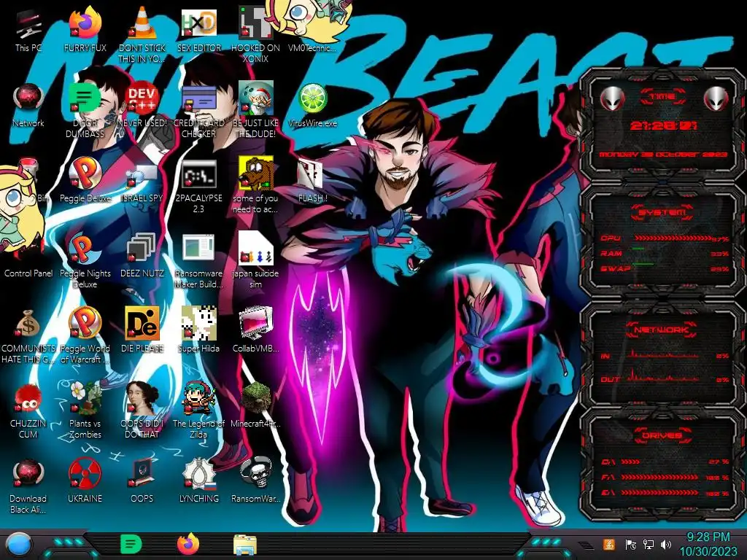Open the Action Center flag in tray
Screen dimensions: 747x560
[x=631, y=544]
